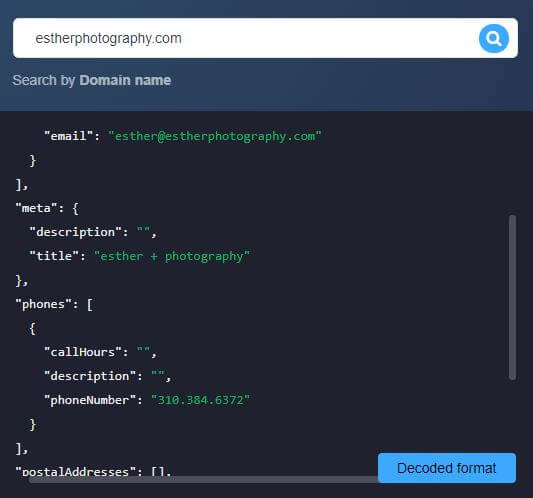Click the phone number 310.384.6372
The width and height of the screenshot is (533, 498).
[201, 400]
